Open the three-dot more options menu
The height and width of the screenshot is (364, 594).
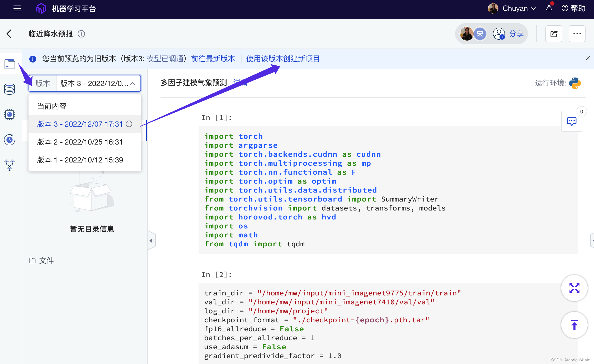point(577,34)
